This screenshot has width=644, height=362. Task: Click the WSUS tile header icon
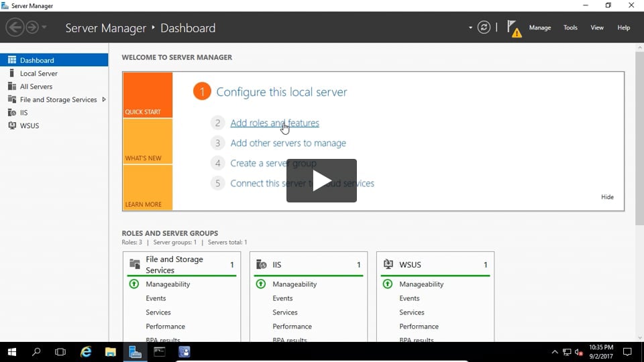click(x=388, y=265)
